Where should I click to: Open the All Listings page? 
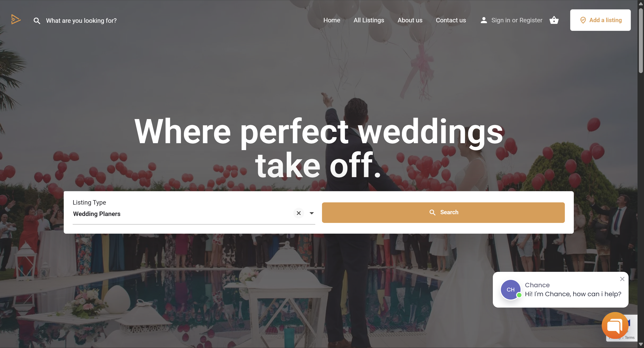[x=369, y=20]
